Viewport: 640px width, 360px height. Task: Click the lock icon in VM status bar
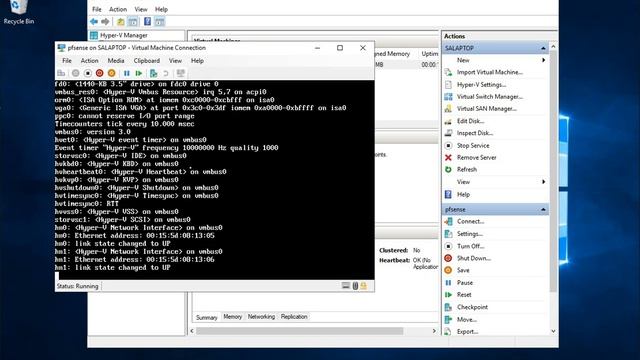[x=364, y=286]
